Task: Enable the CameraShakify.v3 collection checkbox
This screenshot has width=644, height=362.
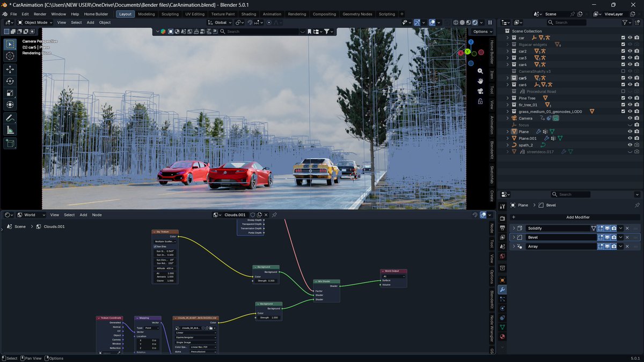Action: (x=623, y=71)
